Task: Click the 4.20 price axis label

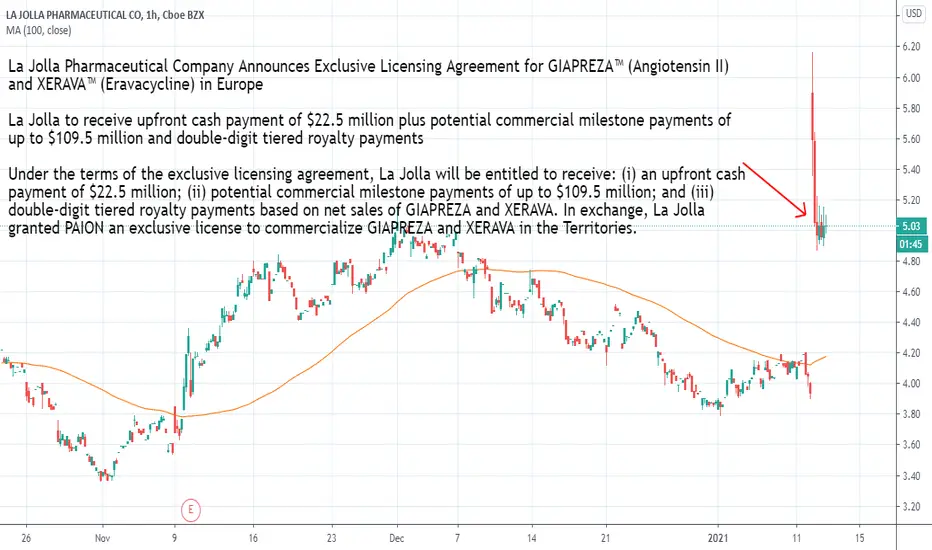Action: click(x=911, y=353)
